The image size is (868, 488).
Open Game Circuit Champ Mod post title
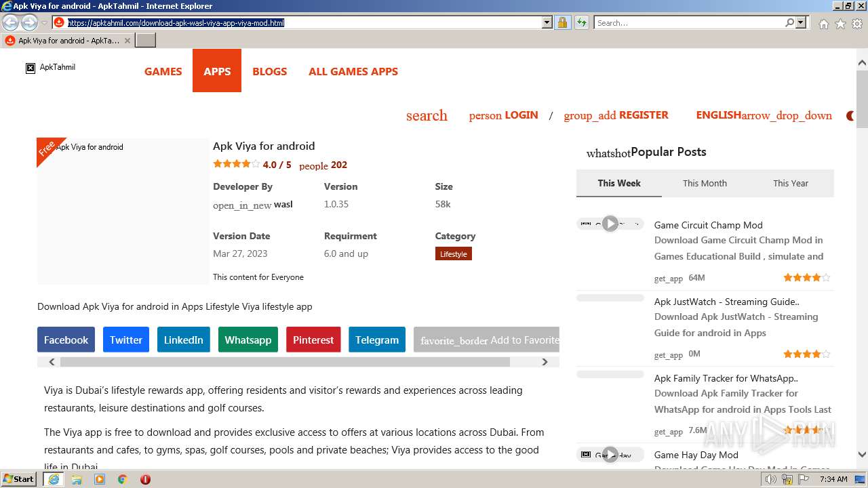click(x=708, y=225)
